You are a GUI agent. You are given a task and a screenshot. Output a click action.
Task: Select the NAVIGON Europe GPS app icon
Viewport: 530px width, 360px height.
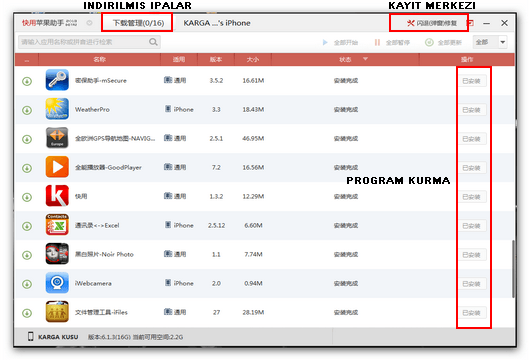coord(57,138)
